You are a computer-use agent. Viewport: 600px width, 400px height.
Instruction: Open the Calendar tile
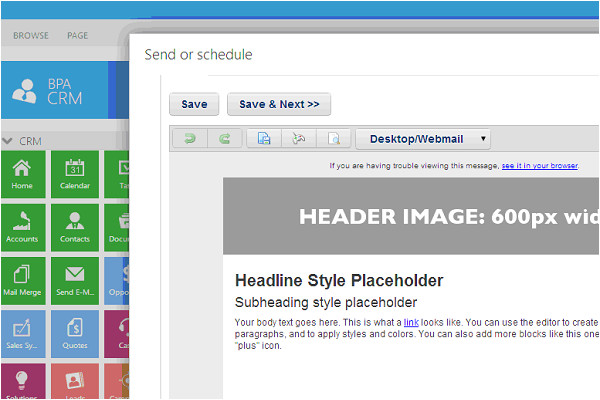pos(75,174)
